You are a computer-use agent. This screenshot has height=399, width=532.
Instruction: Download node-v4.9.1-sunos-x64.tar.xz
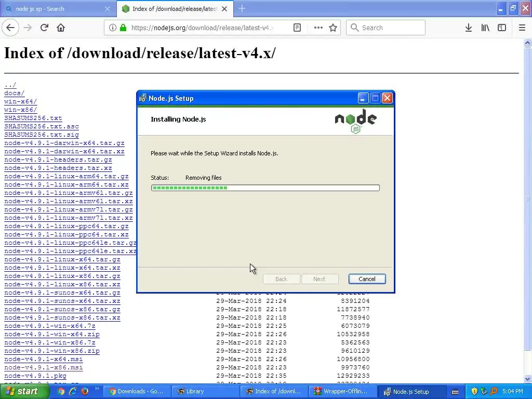coord(62,301)
